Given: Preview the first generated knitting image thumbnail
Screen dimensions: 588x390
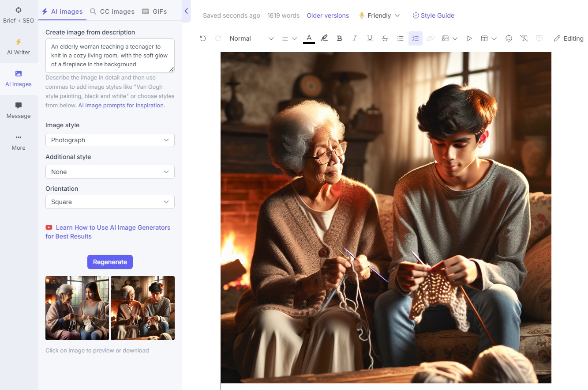Looking at the screenshot, I should click(x=77, y=308).
